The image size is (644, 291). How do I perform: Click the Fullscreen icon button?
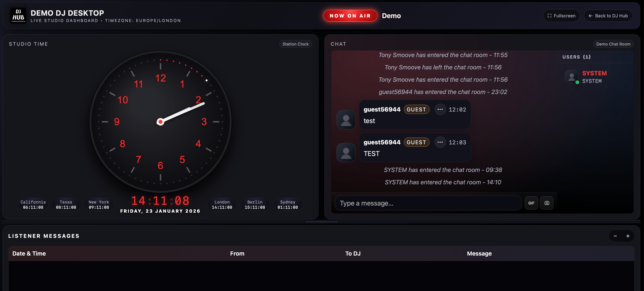tap(561, 15)
